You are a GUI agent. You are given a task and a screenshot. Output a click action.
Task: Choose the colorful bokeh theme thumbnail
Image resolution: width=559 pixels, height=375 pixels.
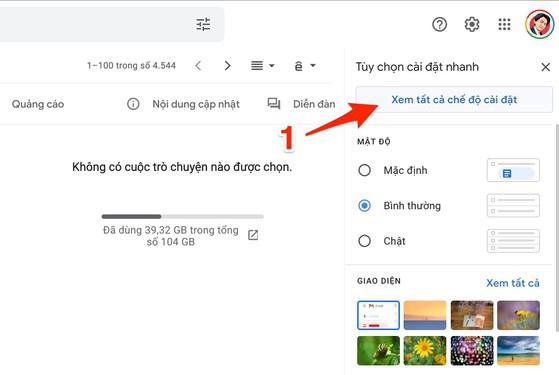472,350
